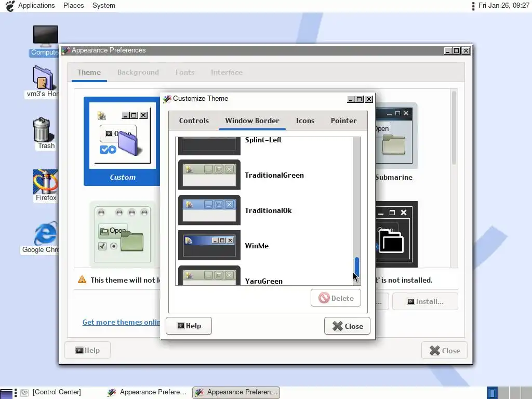Open the Applications menu

(x=36, y=6)
